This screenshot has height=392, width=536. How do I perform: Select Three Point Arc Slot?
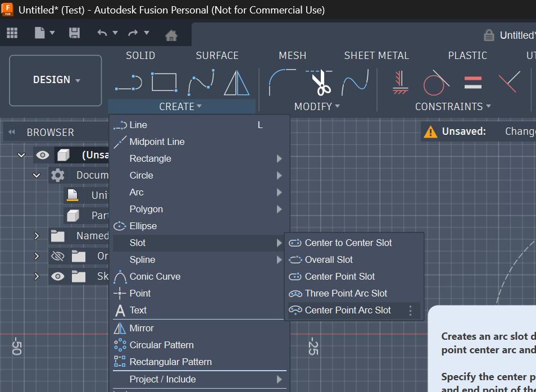coord(354,293)
